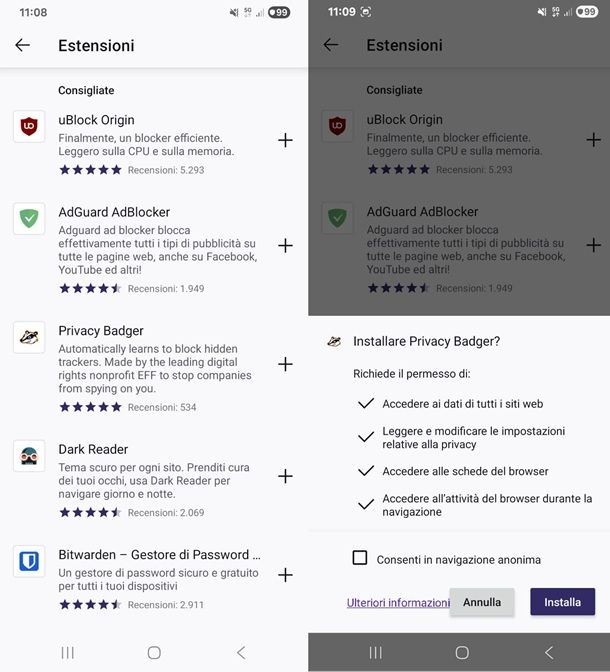The image size is (610, 672).
Task: Add Bitwarden using the plus icon
Action: coord(285,575)
